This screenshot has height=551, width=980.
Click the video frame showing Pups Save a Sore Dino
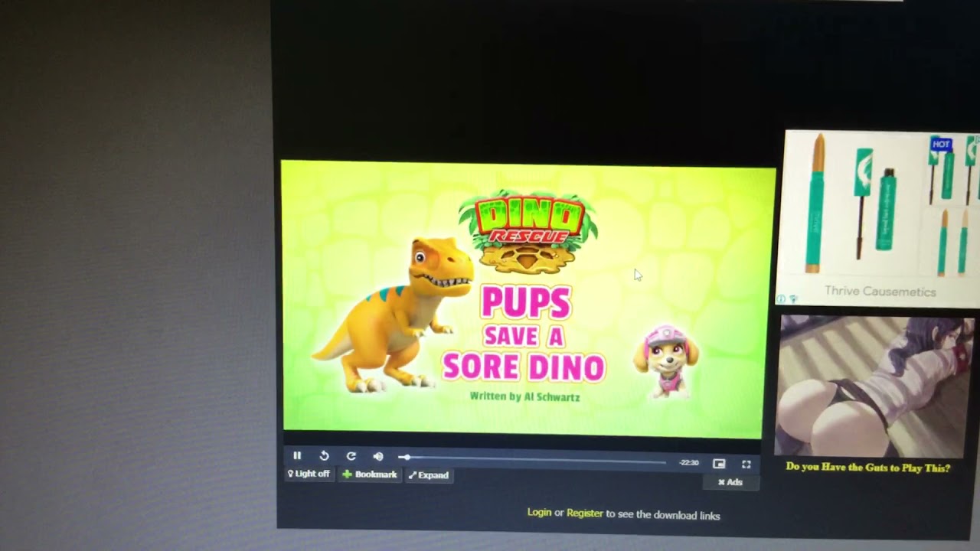527,300
